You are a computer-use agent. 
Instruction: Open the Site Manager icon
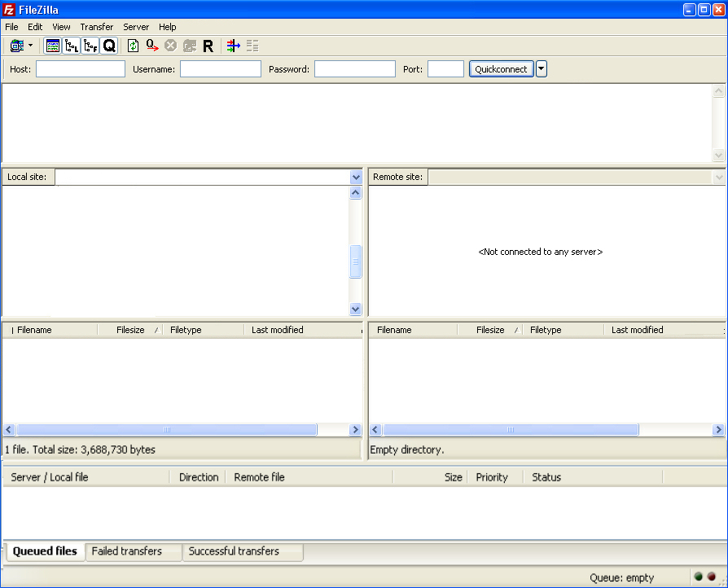pos(17,46)
